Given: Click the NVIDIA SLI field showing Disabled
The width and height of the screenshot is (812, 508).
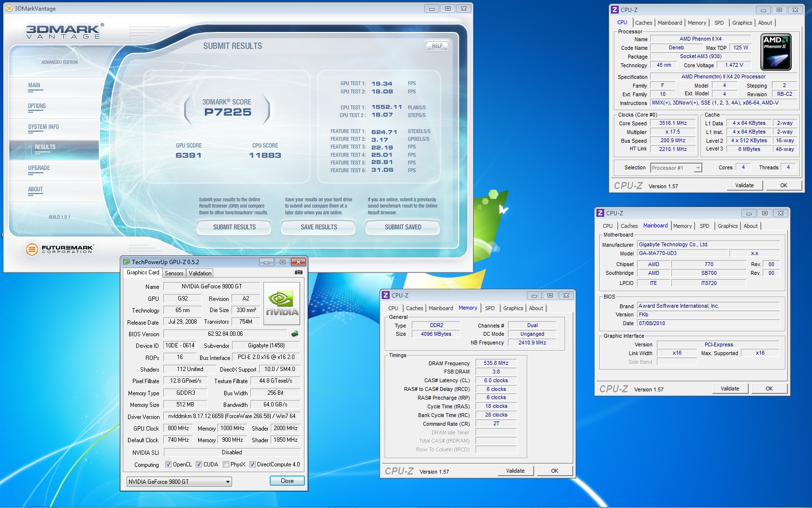Looking at the screenshot, I should pyautogui.click(x=232, y=452).
